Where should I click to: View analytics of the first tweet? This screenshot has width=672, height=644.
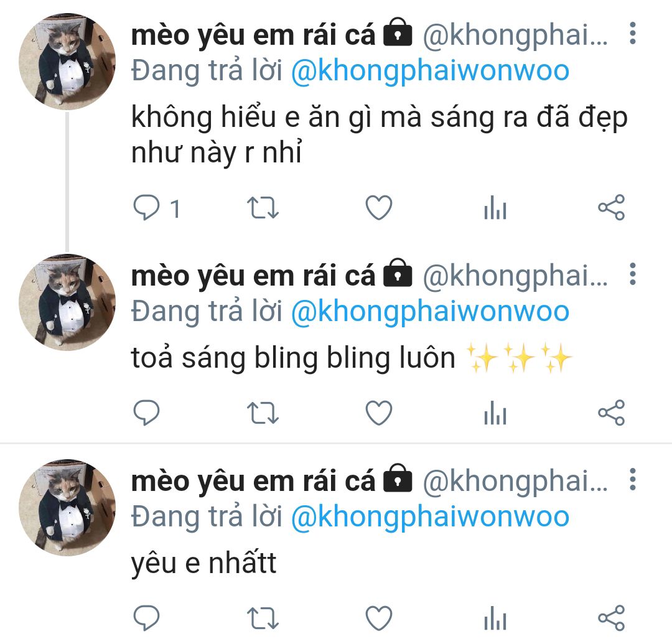pos(495,208)
